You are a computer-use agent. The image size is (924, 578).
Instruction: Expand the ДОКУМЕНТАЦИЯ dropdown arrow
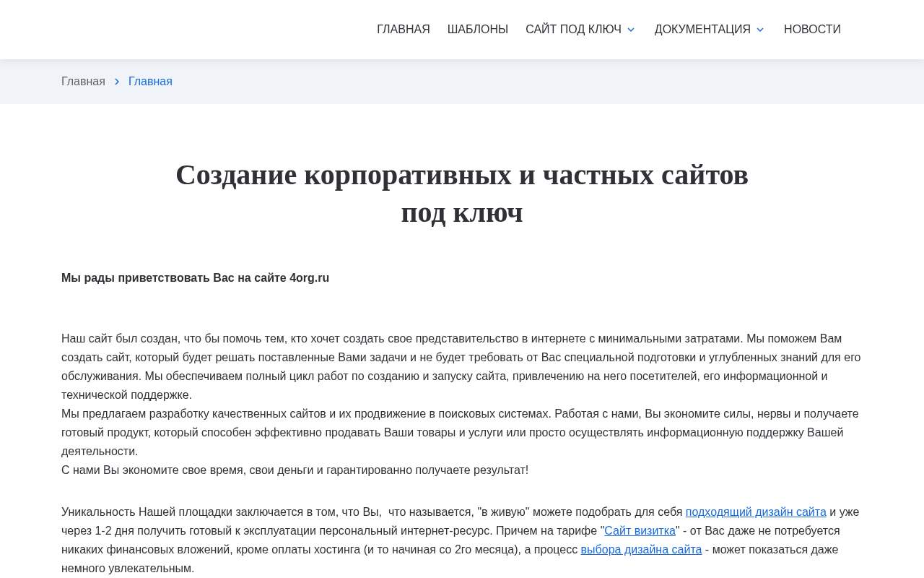[760, 30]
